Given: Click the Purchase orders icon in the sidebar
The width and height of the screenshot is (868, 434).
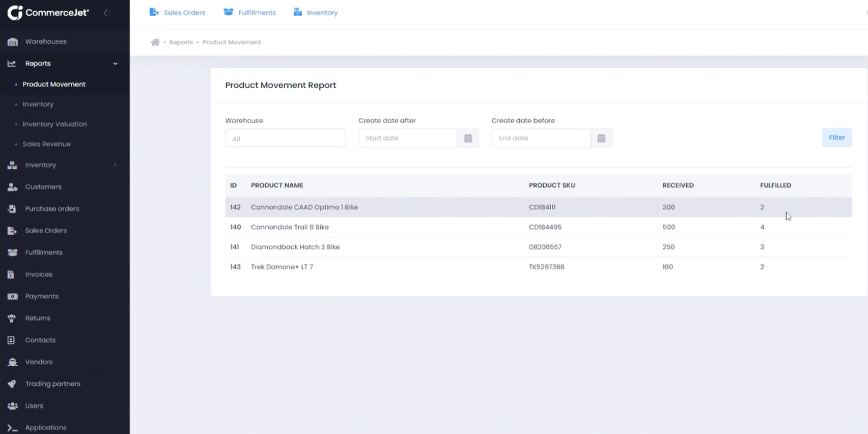Looking at the screenshot, I should (x=12, y=209).
